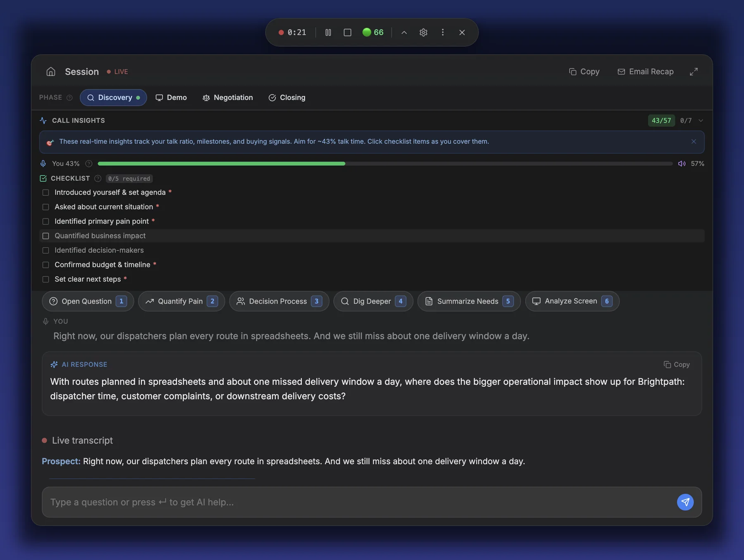The height and width of the screenshot is (560, 744).
Task: Switch to the Demo phase
Action: coord(171,97)
